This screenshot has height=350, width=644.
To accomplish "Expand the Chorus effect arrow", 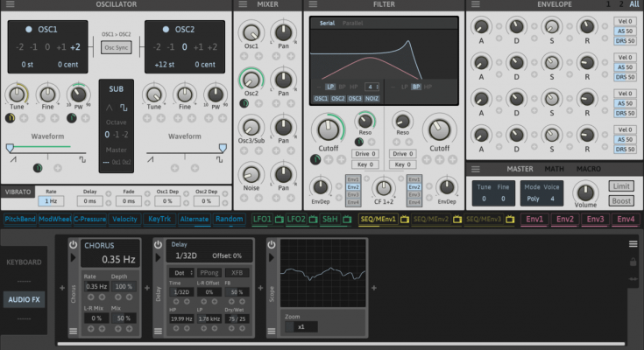I will 73,257.
